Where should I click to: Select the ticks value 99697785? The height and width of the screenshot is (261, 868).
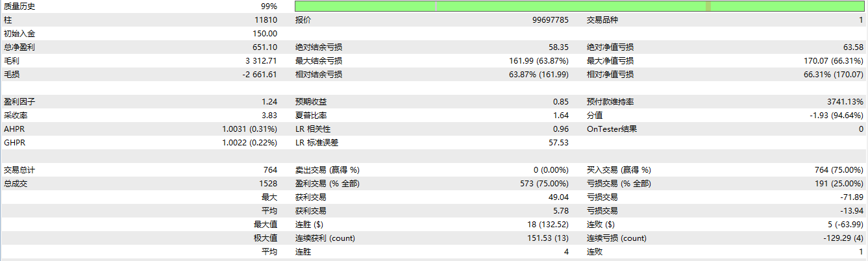(551, 20)
